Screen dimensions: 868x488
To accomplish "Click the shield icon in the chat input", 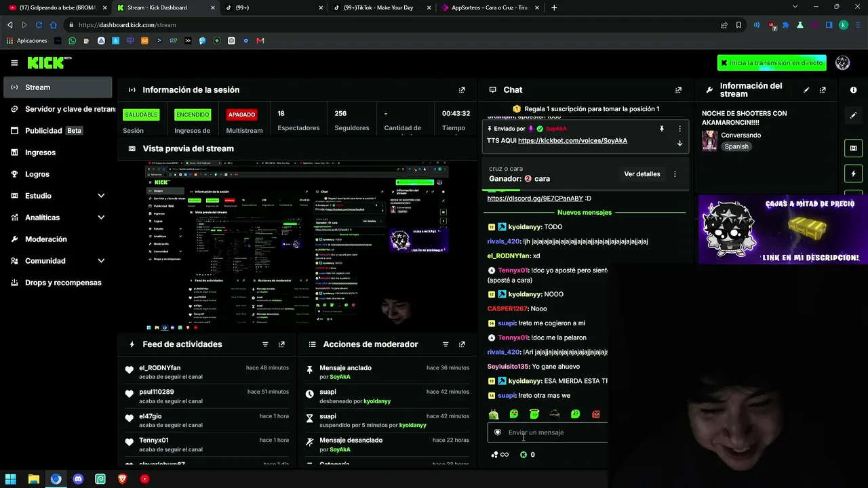I will tap(498, 432).
